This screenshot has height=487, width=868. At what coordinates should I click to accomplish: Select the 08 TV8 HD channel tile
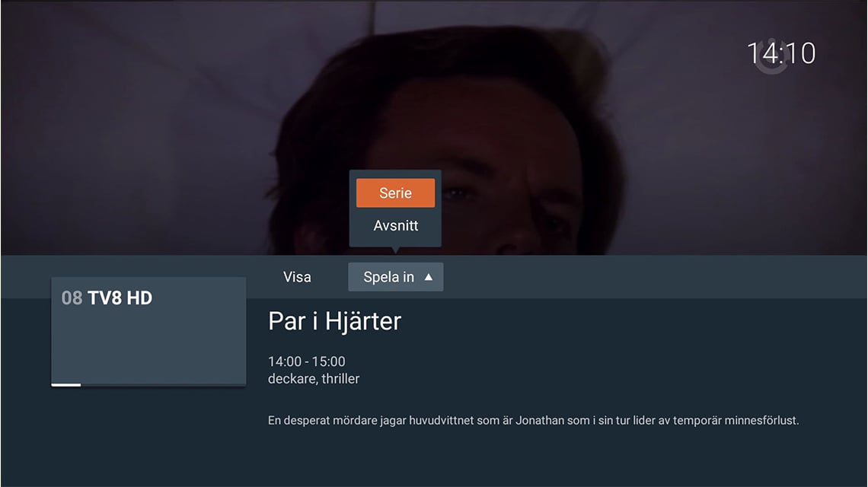coord(148,332)
